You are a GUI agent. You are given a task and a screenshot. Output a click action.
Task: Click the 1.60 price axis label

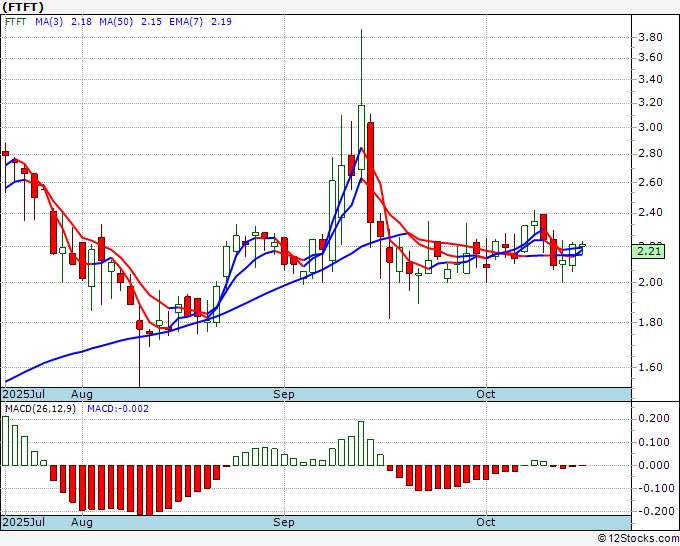pos(650,367)
